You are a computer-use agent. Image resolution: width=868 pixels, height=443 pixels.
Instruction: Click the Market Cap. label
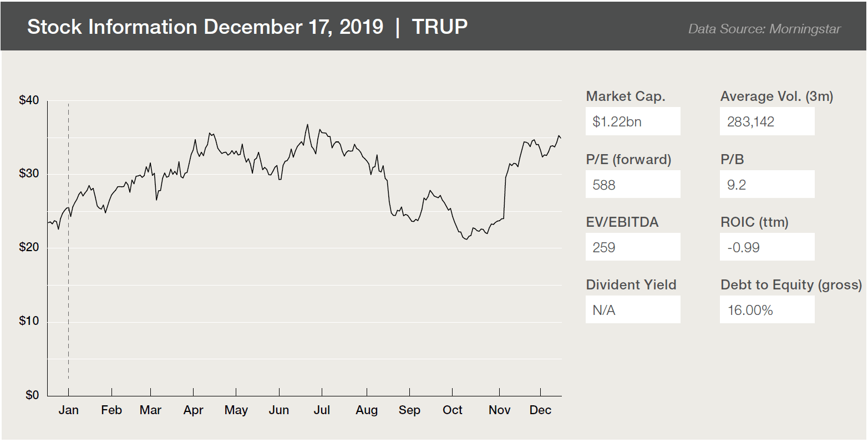click(625, 96)
